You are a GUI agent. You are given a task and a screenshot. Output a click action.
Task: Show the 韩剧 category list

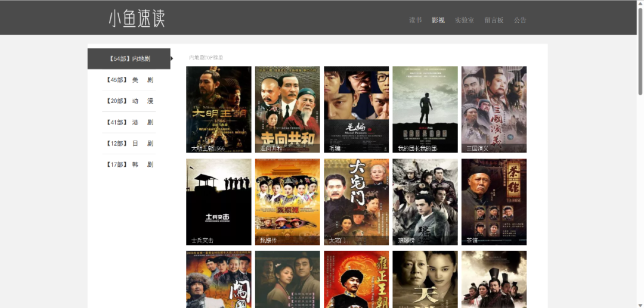129,164
